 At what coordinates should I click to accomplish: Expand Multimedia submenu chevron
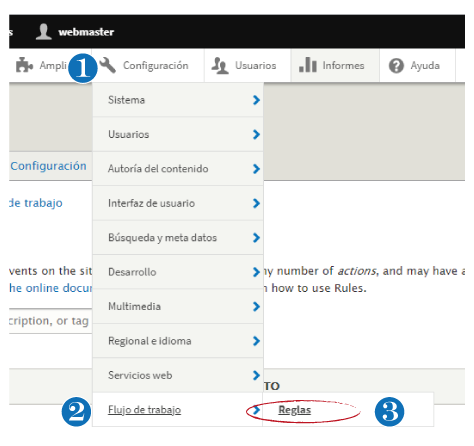256,306
